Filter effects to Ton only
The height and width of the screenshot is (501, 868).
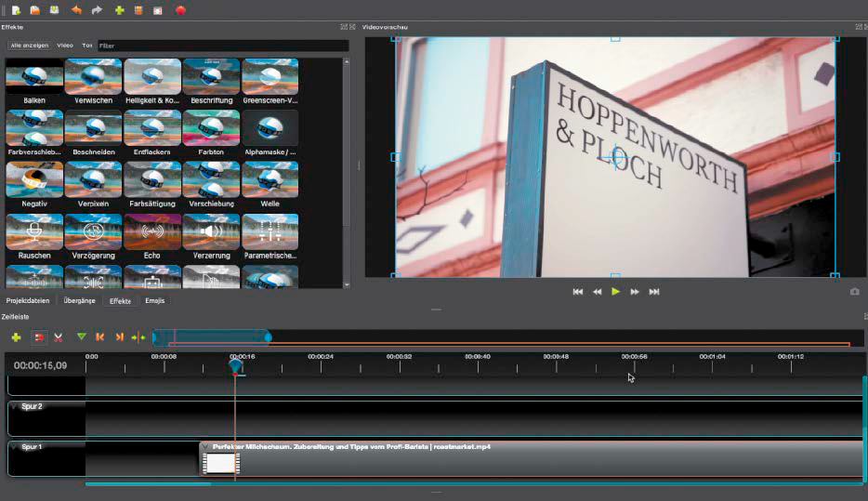[87, 46]
